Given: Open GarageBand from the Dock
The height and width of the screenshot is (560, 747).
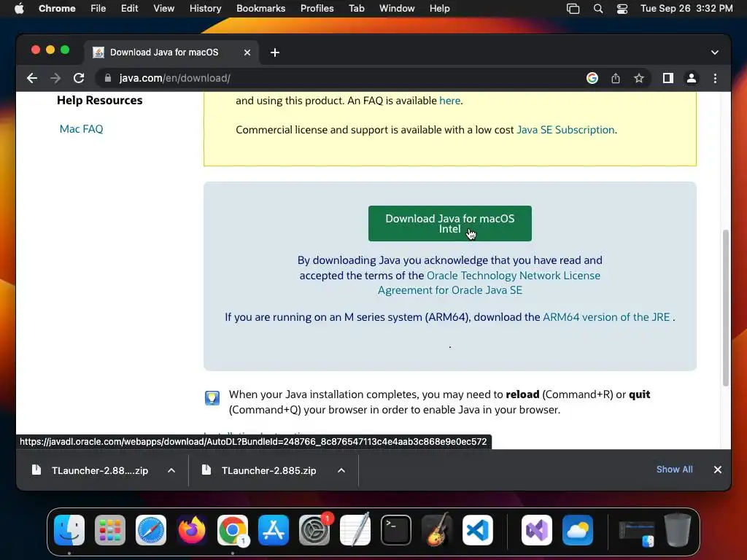Looking at the screenshot, I should (436, 530).
